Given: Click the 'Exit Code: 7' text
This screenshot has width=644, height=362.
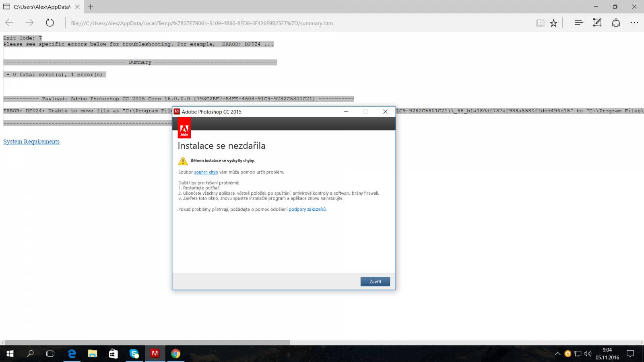Looking at the screenshot, I should pyautogui.click(x=23, y=38).
